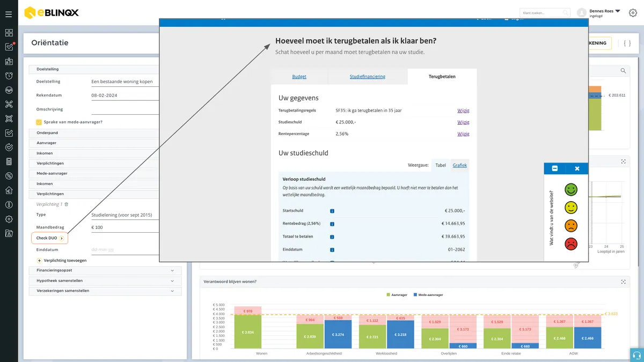Click Wijzig for Terugbetalingsregels

point(463,110)
